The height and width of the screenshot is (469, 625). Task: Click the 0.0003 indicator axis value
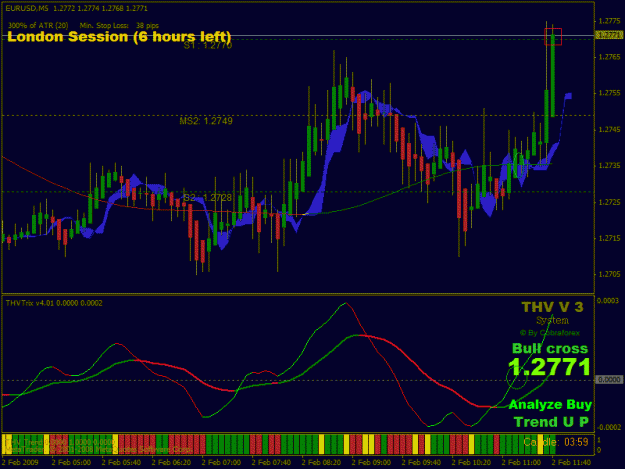click(607, 300)
